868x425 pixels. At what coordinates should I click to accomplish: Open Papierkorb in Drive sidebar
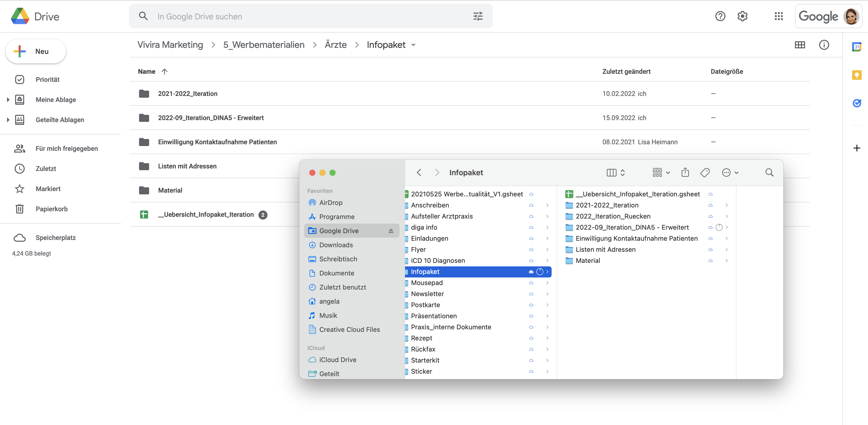click(52, 209)
